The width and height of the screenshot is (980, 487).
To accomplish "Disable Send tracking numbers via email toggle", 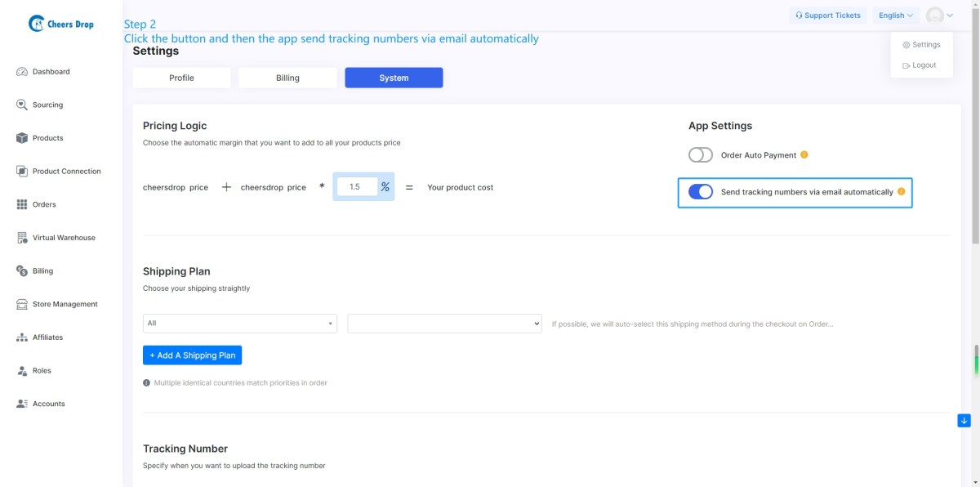I will click(x=701, y=192).
